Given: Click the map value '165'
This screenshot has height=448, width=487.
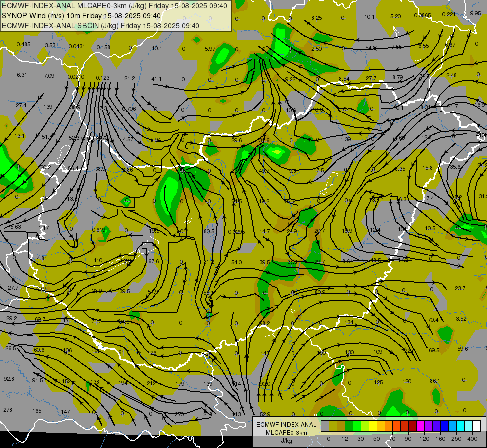Looking at the screenshot, I should [x=37, y=411].
